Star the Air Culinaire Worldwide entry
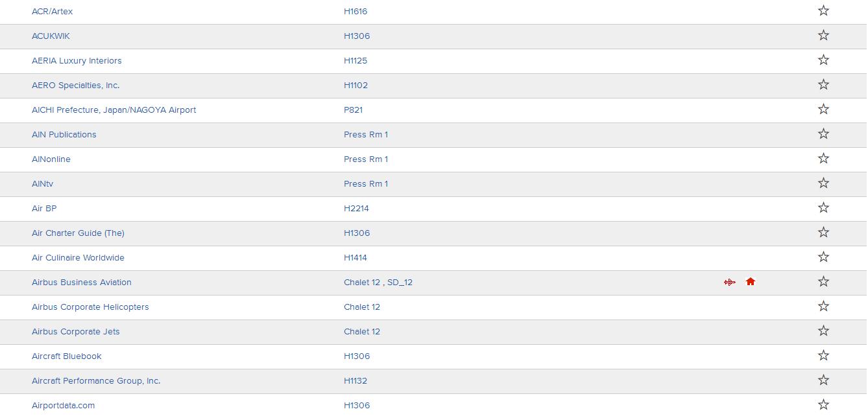Screen dimensions: 868x418 [x=823, y=257]
